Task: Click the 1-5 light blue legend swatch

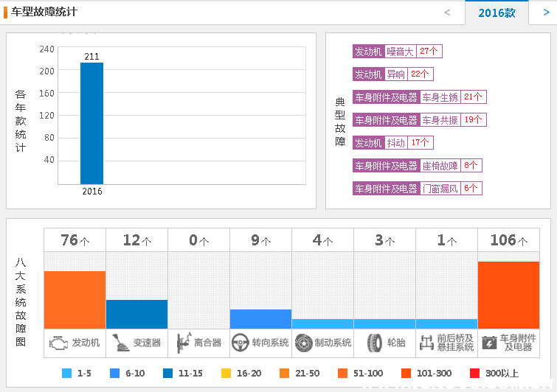Action: coord(67,374)
